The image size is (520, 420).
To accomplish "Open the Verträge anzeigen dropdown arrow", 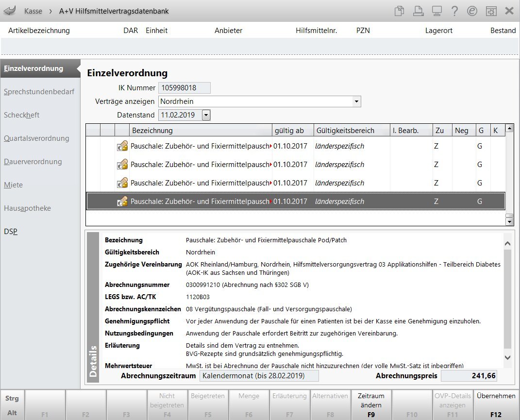I will click(356, 101).
